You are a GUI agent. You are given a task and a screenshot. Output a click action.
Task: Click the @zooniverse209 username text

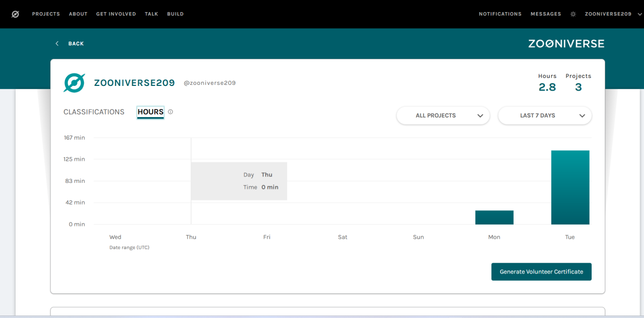click(209, 83)
